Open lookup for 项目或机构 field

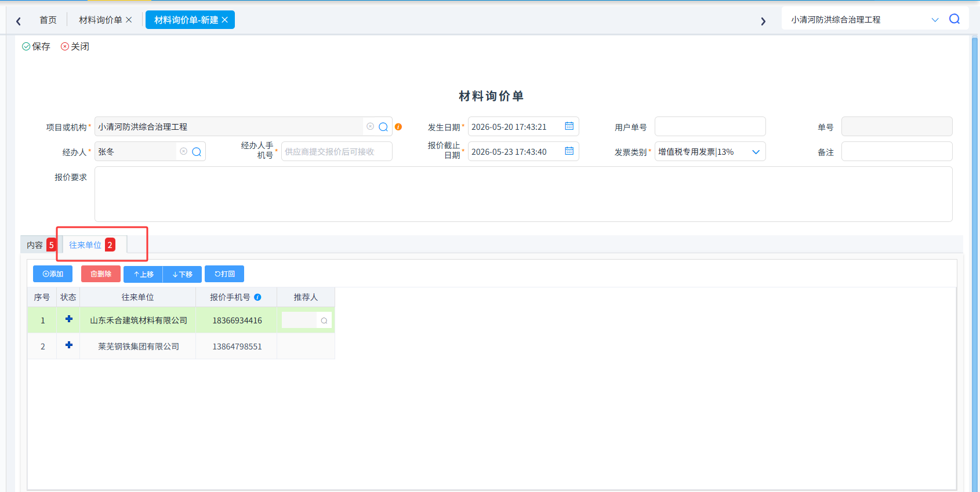tap(383, 127)
